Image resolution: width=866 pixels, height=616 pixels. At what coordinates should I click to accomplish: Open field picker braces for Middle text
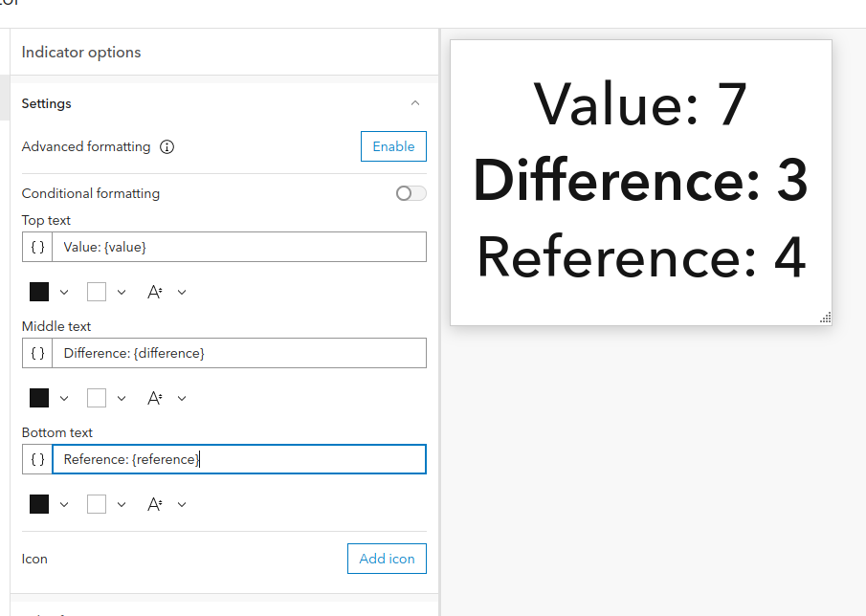[x=37, y=353]
